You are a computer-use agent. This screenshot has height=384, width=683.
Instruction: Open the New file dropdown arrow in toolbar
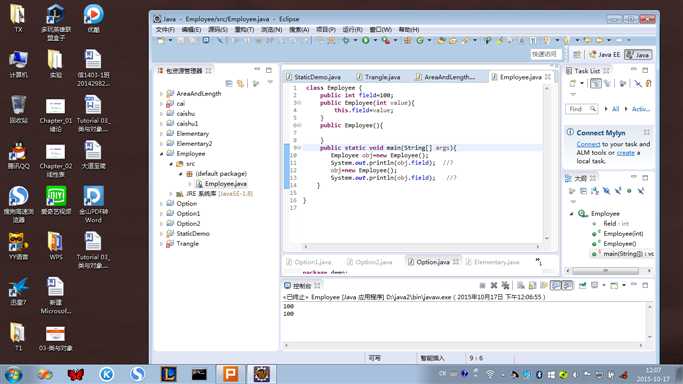170,40
